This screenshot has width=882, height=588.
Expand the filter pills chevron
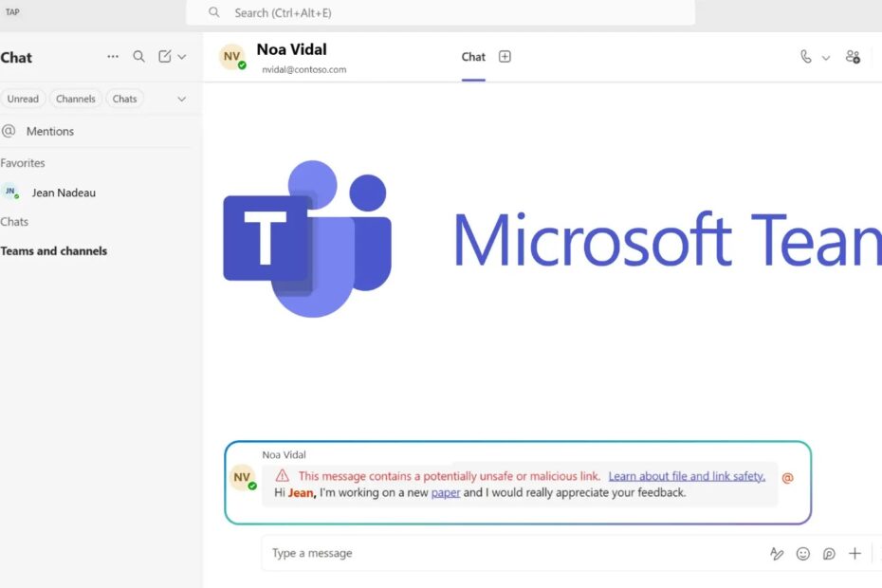pos(182,99)
